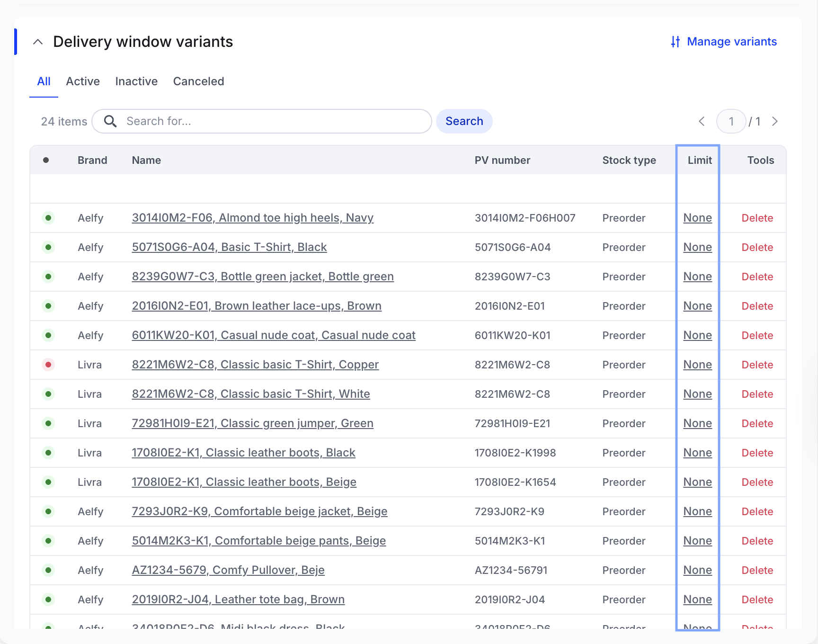Switch to the Inactive tab
This screenshot has height=644, width=818.
(x=136, y=81)
